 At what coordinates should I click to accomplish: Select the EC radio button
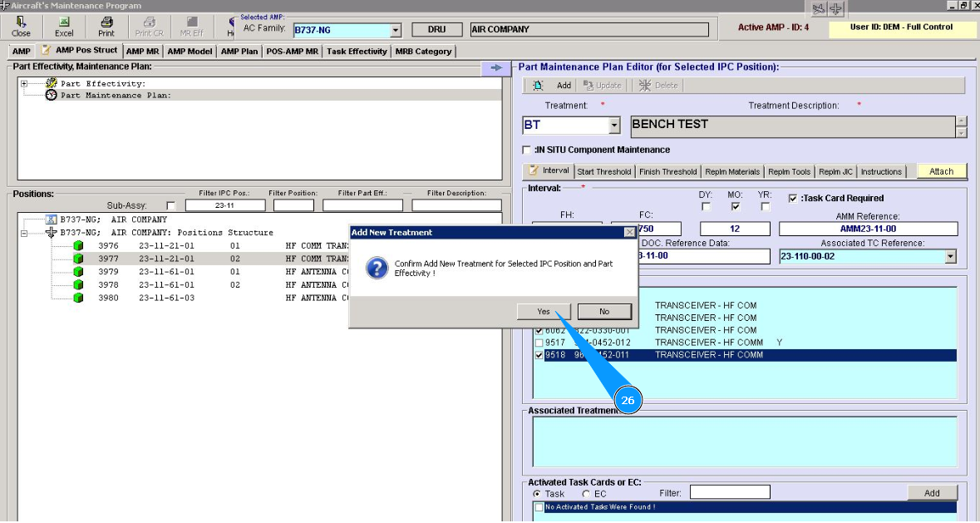pos(586,494)
